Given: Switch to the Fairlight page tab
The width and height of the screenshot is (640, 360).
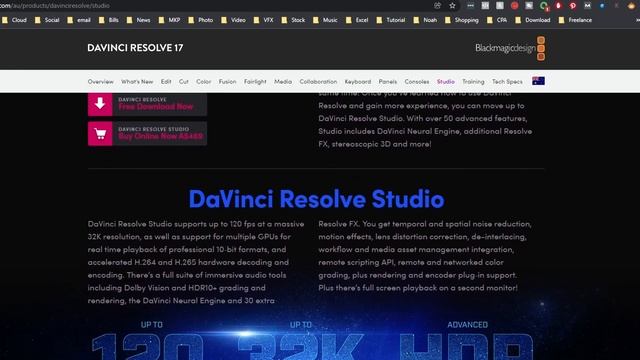Looking at the screenshot, I should [255, 82].
